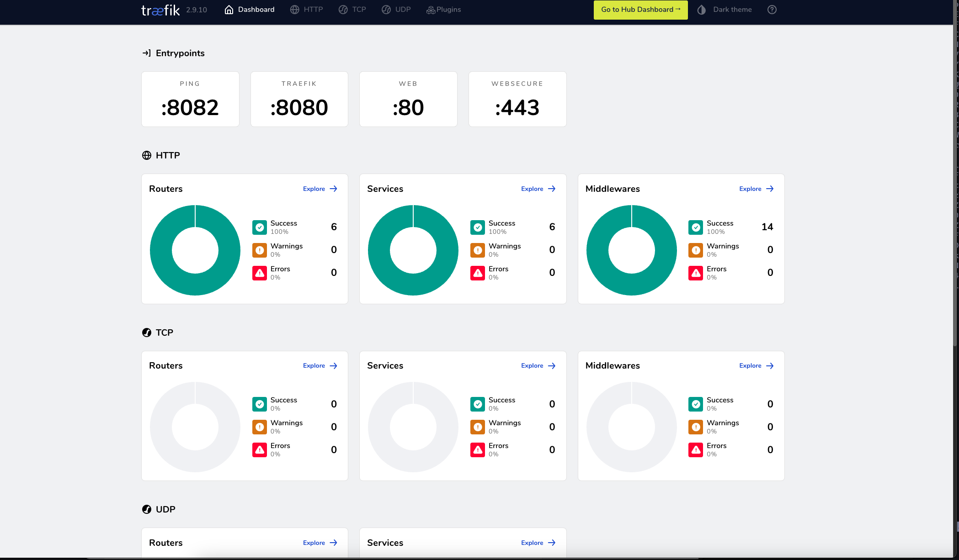
Task: Click the WEBSECURE :443 entrypoint card
Action: point(517,99)
